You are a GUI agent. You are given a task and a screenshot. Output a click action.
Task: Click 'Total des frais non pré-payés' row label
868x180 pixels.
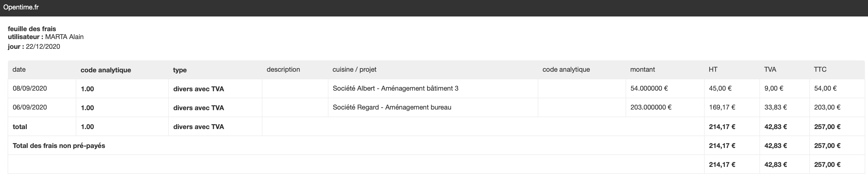(x=59, y=146)
